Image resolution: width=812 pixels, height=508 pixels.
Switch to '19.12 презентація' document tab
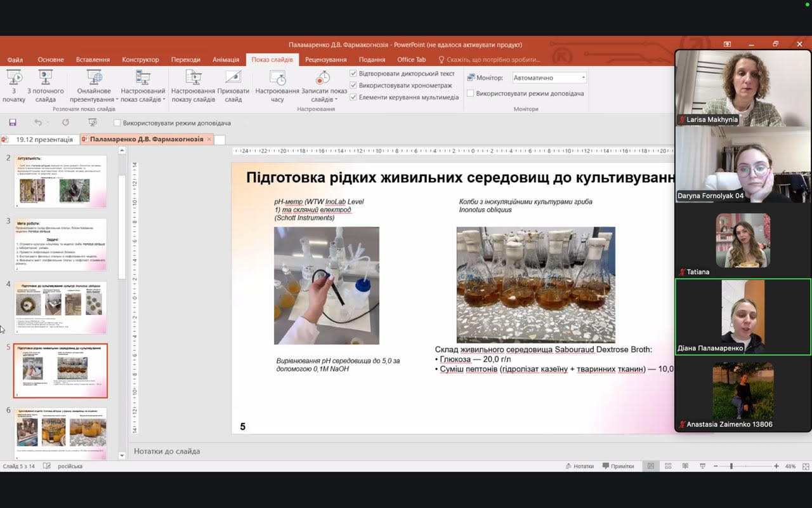point(44,139)
